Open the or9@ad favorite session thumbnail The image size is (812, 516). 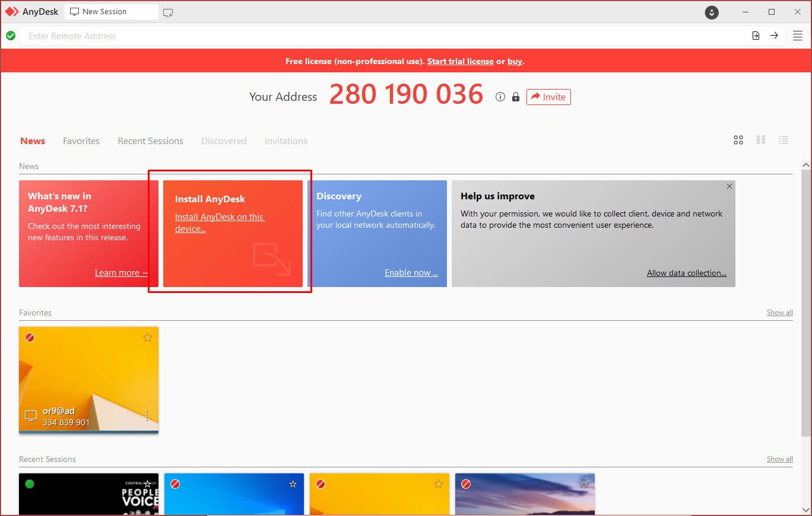click(x=88, y=380)
